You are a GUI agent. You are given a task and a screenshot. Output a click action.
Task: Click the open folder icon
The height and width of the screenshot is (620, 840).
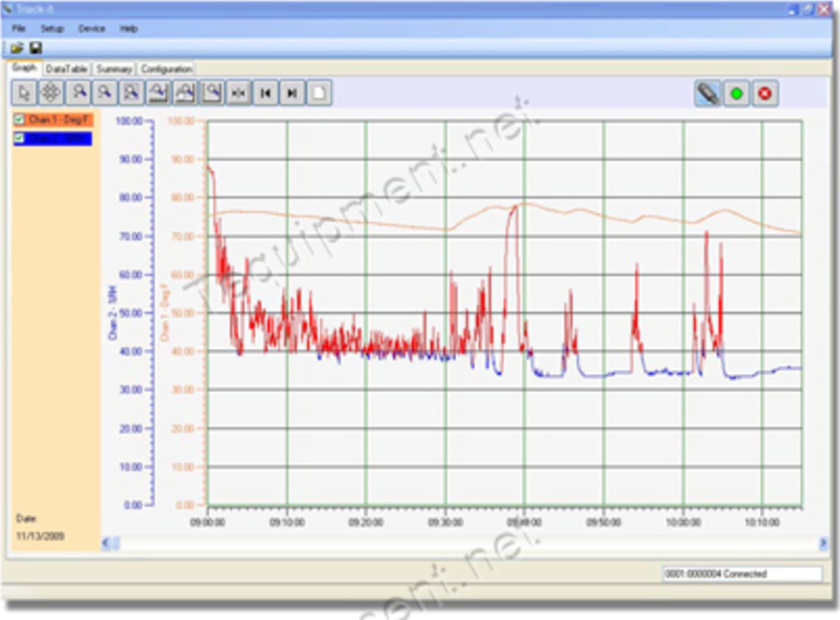(17, 48)
